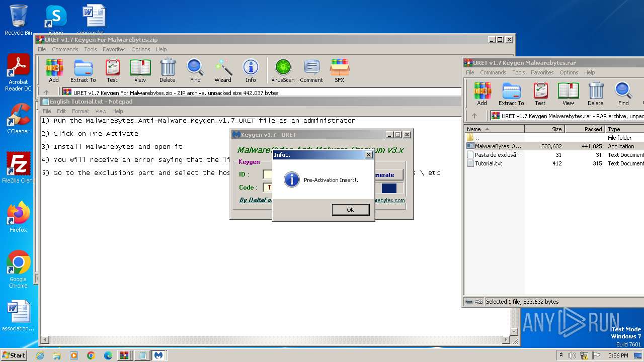
Task: Go up one folder in rar WinRAR window
Action: point(474,116)
